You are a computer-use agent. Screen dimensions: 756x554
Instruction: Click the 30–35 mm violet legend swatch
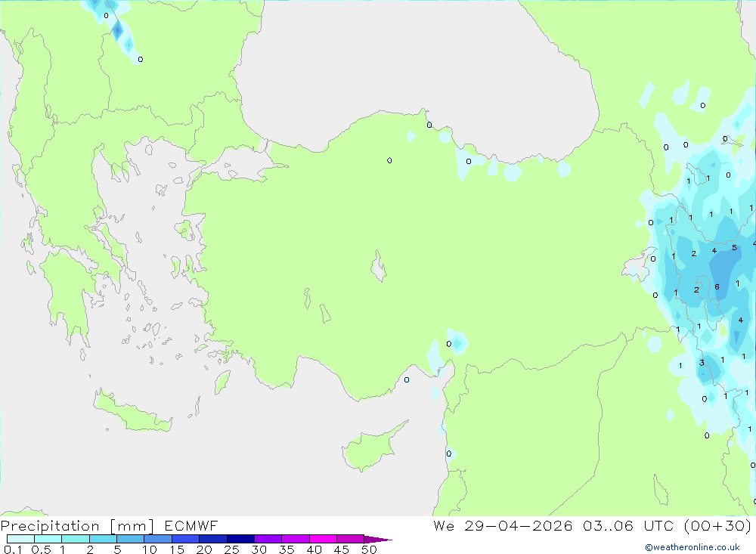click(x=268, y=539)
